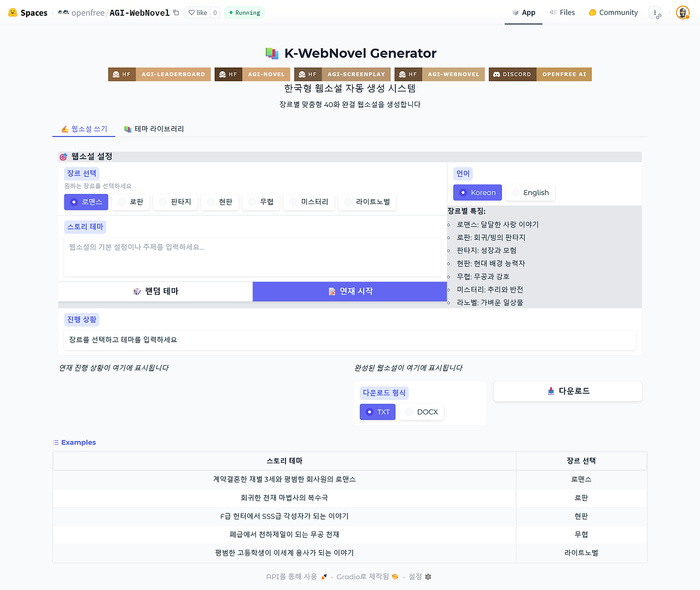This screenshot has width=700, height=590.
Task: Click the Discord OPENFREE AI badge
Action: [x=540, y=74]
